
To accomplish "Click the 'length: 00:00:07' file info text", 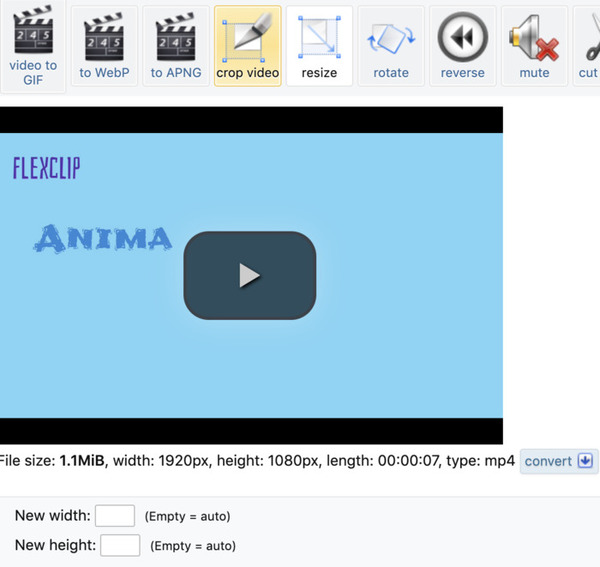I will (383, 461).
